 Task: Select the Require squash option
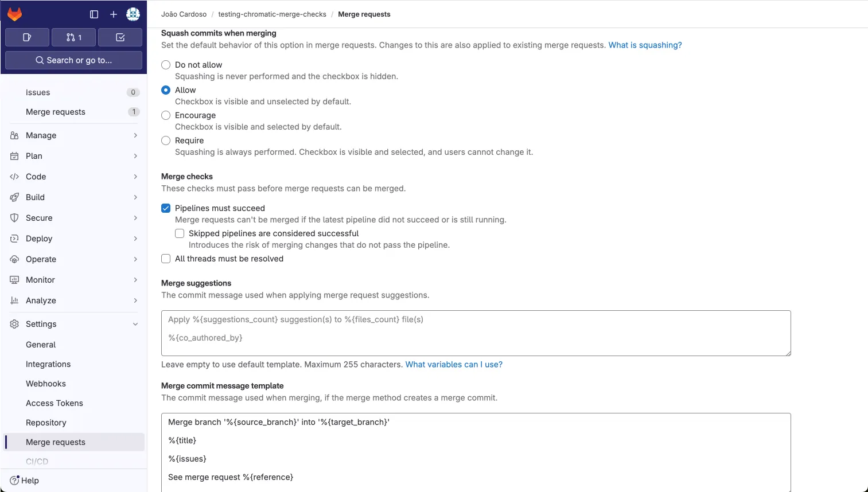click(x=166, y=140)
